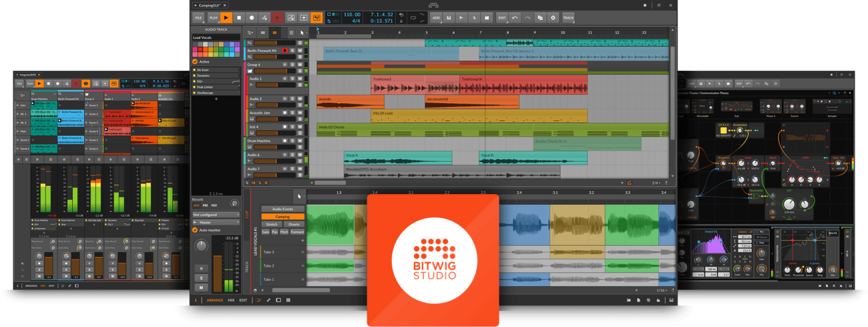Viewport: 868px width, 327px height.
Task: Select the Dynamics device in inspector
Action: coord(216,76)
